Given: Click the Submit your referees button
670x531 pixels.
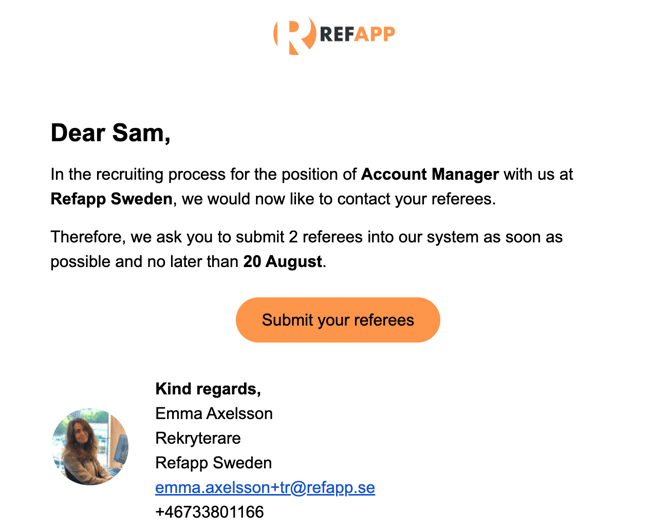Looking at the screenshot, I should coord(338,320).
